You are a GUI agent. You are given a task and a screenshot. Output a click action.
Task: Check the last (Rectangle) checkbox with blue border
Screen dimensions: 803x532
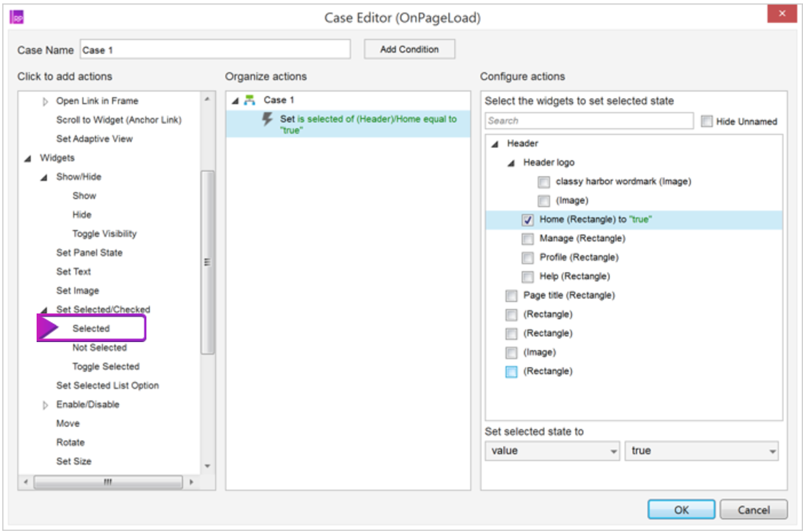(x=511, y=372)
